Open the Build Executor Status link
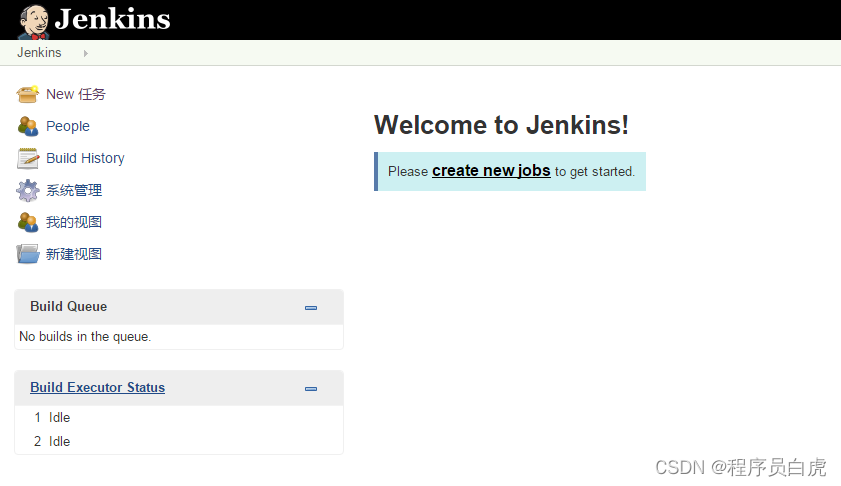The width and height of the screenshot is (841, 486). click(98, 387)
